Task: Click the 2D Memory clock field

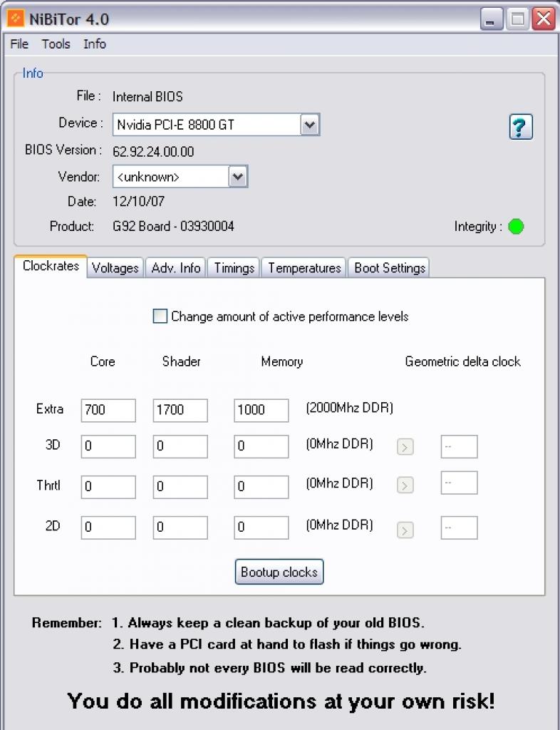Action: (x=261, y=528)
